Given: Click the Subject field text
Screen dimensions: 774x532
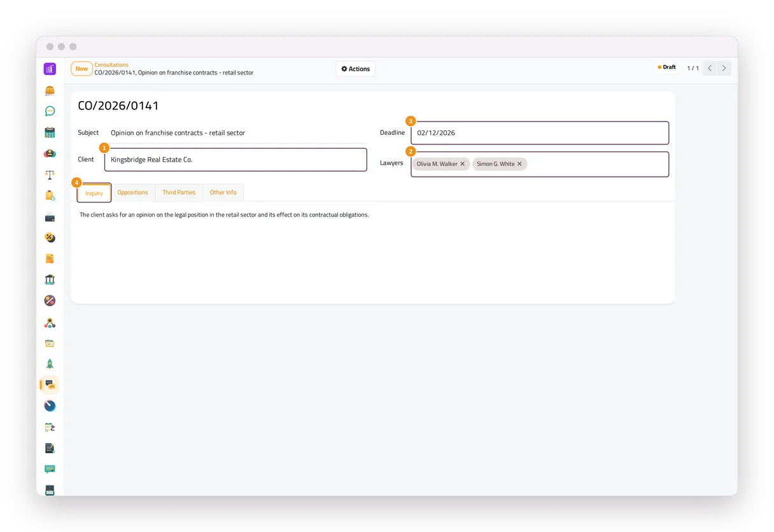Looking at the screenshot, I should point(178,133).
